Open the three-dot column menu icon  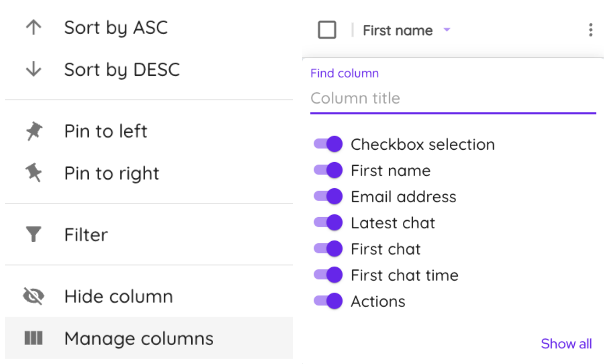(590, 30)
